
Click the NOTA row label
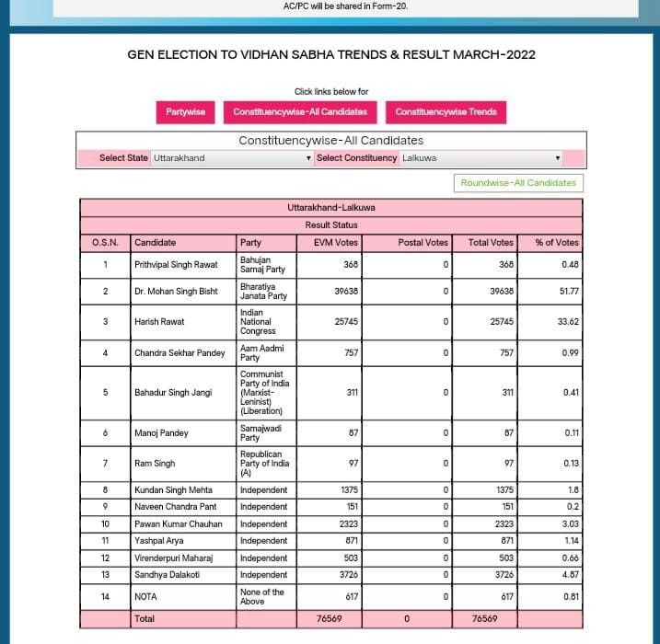[x=146, y=597]
